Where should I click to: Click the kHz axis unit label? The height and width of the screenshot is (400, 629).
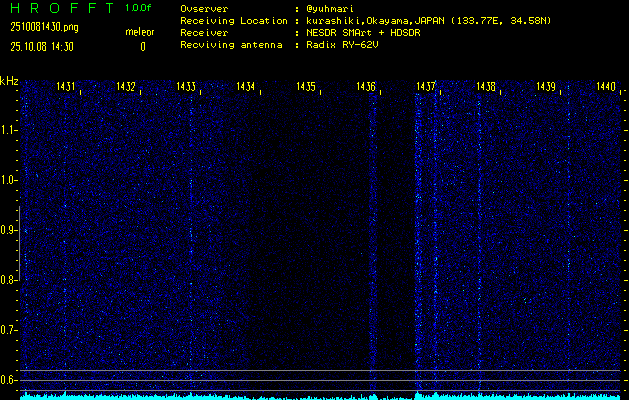[9, 81]
